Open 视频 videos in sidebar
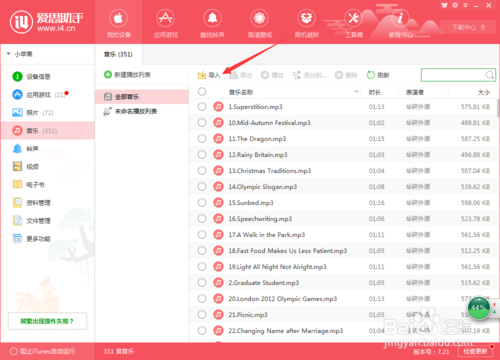The height and width of the screenshot is (360, 500). point(25,166)
